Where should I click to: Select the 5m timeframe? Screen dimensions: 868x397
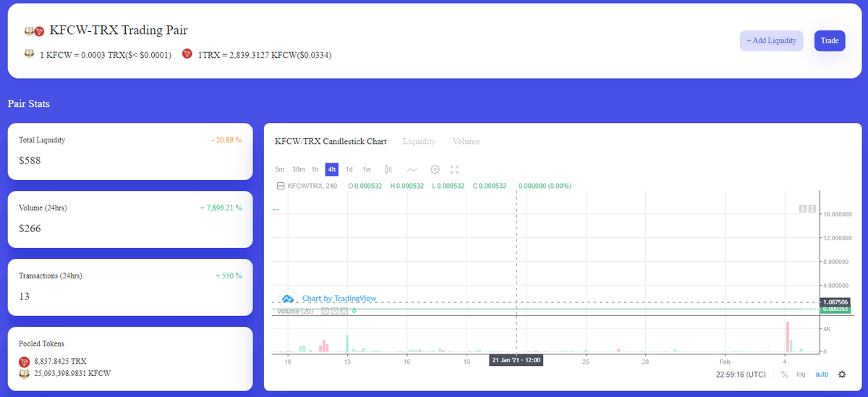click(x=280, y=169)
